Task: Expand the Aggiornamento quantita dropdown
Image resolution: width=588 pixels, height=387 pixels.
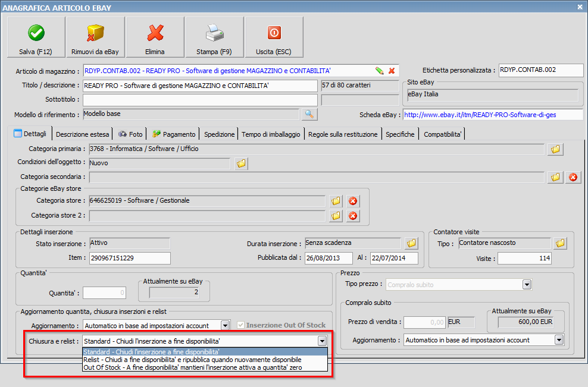Action: pyautogui.click(x=225, y=325)
